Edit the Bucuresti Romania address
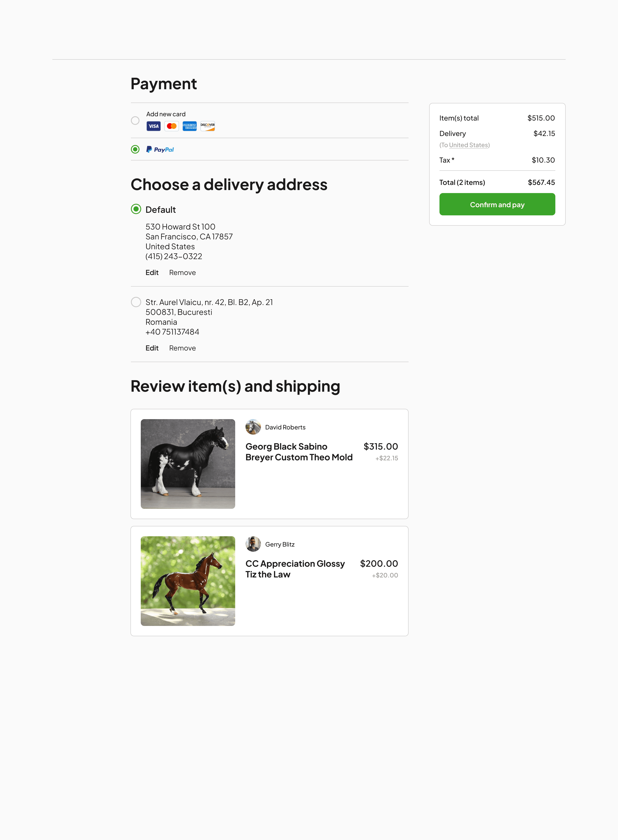This screenshot has width=618, height=840. pyautogui.click(x=152, y=348)
